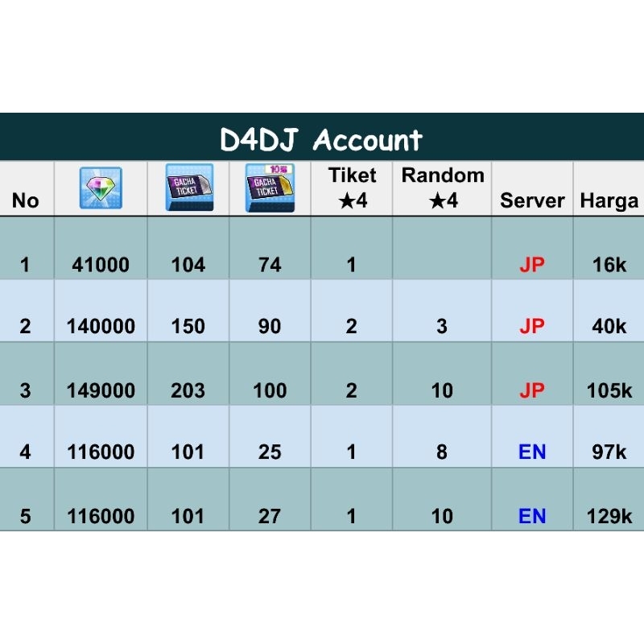This screenshot has width=644, height=644.
Task: Click the 104 gacha ticket cell
Action: [x=188, y=265]
